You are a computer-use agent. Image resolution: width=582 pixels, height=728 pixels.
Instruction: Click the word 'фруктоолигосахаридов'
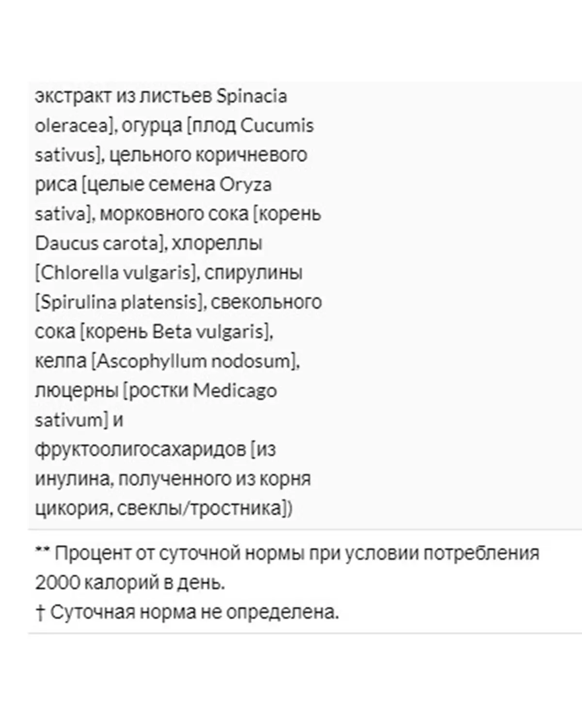click(140, 450)
